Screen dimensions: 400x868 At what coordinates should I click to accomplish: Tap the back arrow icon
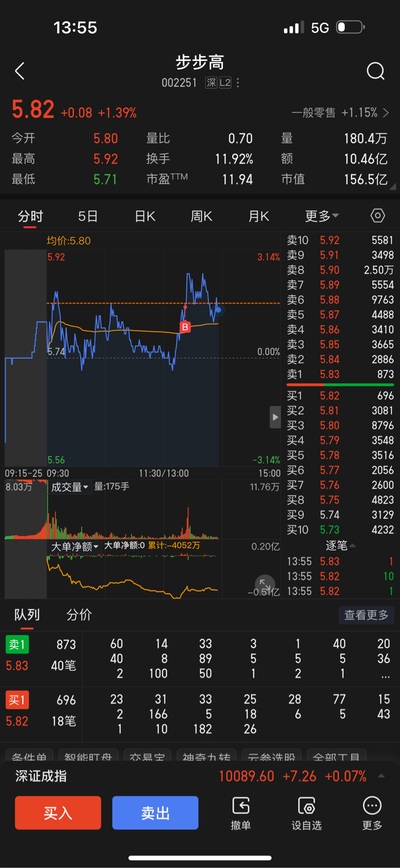tap(20, 71)
